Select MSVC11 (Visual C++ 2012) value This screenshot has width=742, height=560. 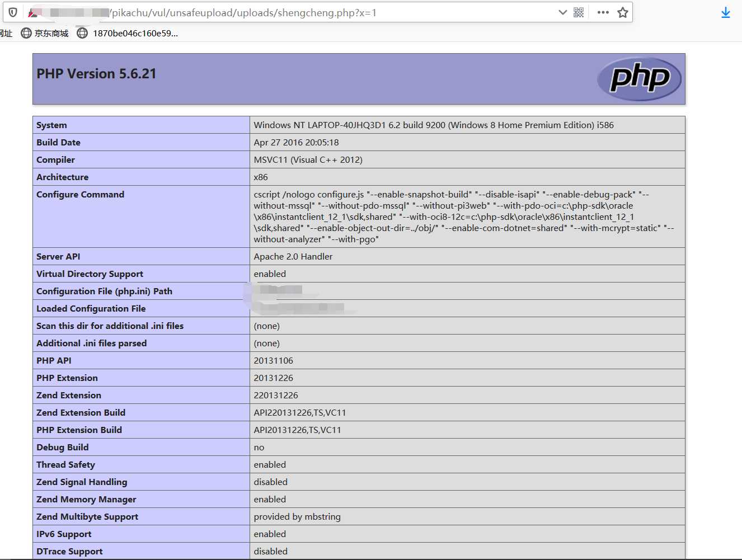tap(308, 159)
